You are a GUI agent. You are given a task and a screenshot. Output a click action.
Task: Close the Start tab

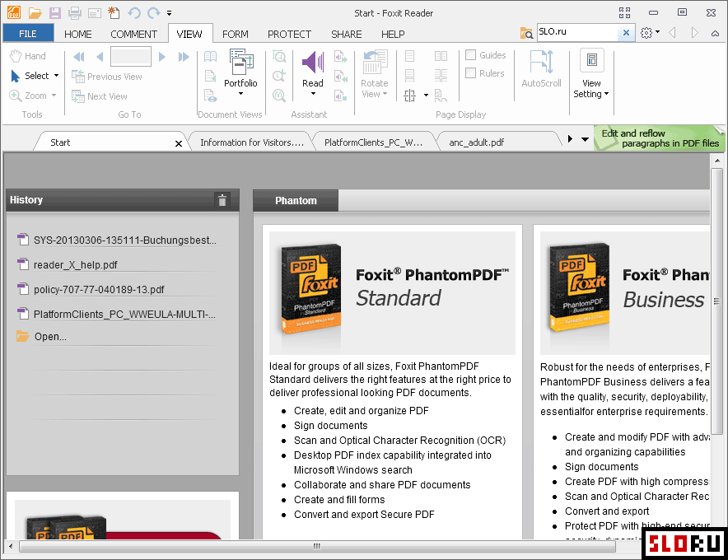tap(179, 143)
